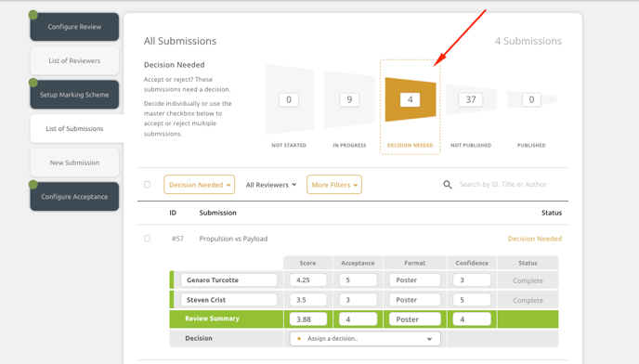Click Steven Crist's Complete status
The image size is (639, 364).
528,301
